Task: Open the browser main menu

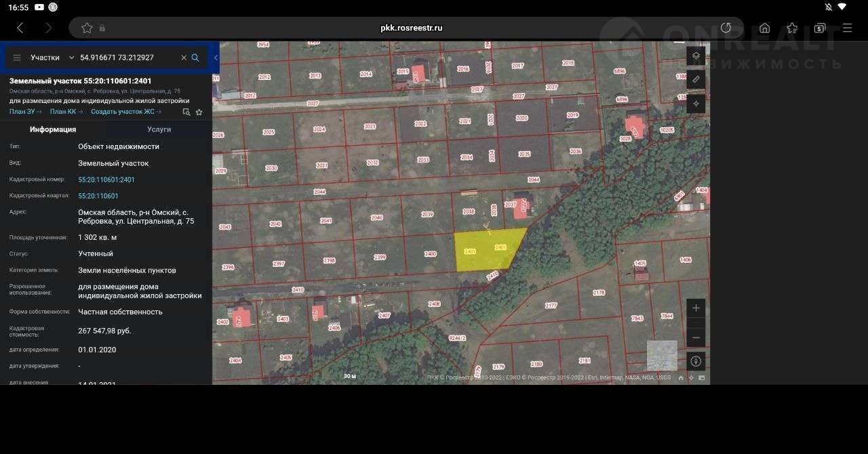Action: [x=847, y=28]
